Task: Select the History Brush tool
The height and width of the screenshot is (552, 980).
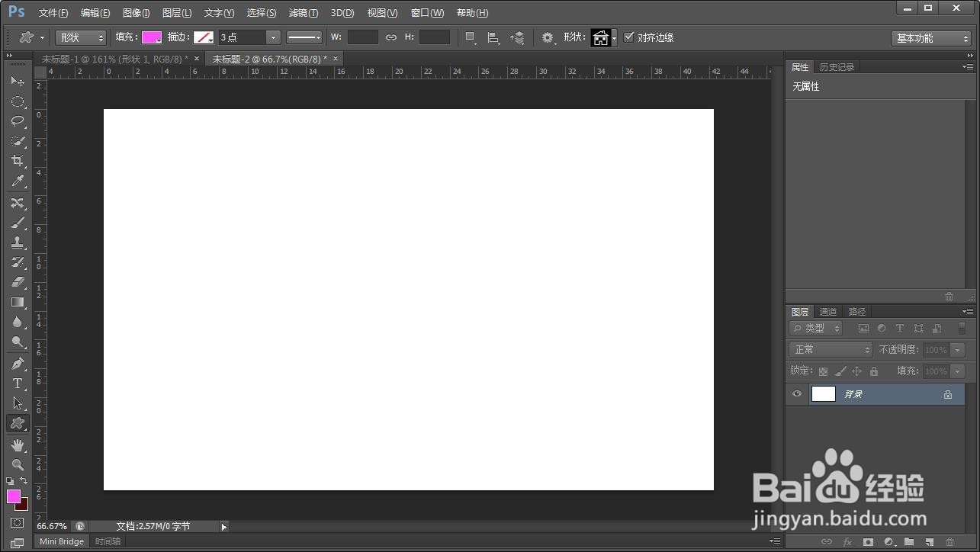Action: (x=18, y=262)
